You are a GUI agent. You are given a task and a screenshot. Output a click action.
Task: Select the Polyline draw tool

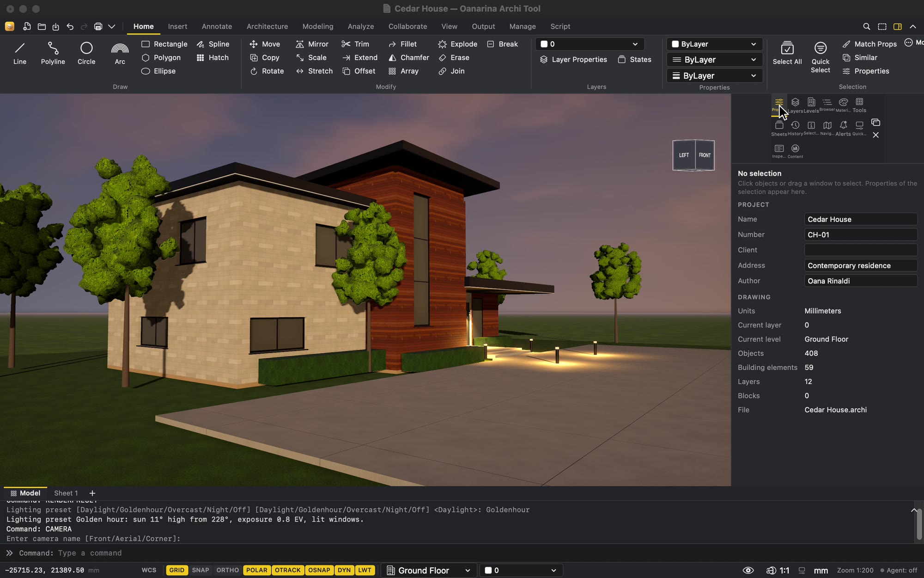point(53,54)
